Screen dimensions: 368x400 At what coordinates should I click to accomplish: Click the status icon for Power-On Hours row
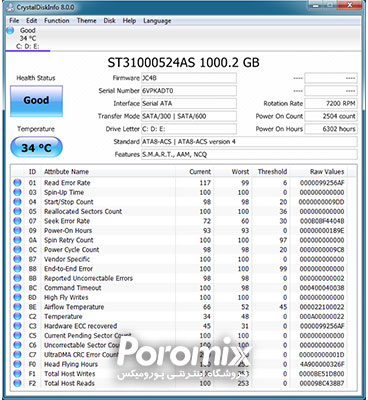pyautogui.click(x=17, y=230)
